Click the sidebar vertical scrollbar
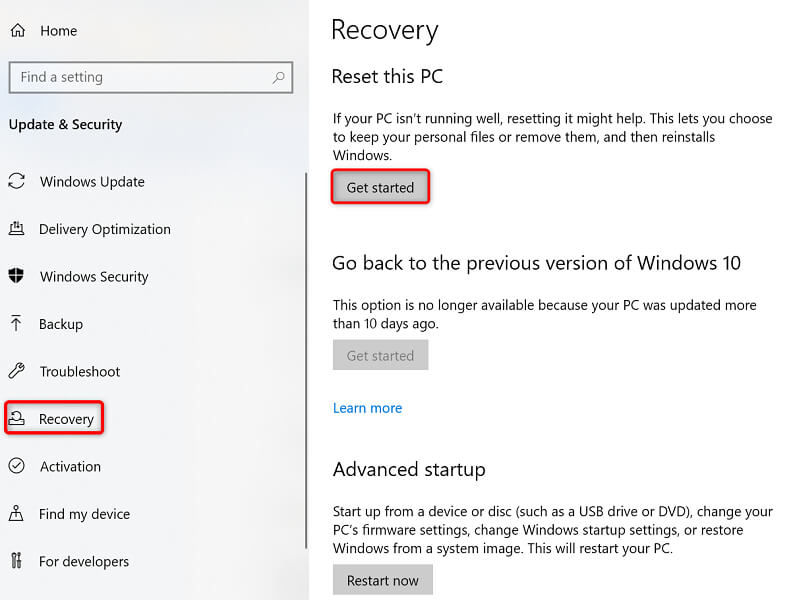 click(305, 360)
